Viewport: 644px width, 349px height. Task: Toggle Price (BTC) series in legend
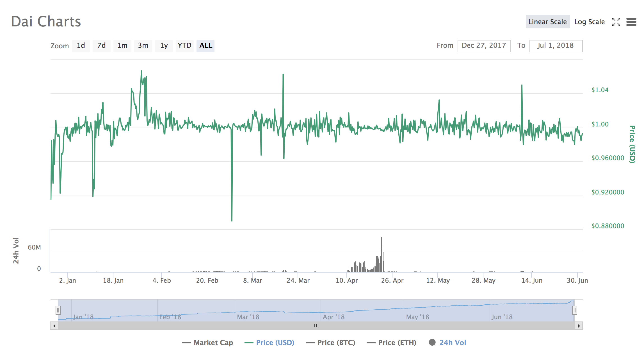[330, 343]
